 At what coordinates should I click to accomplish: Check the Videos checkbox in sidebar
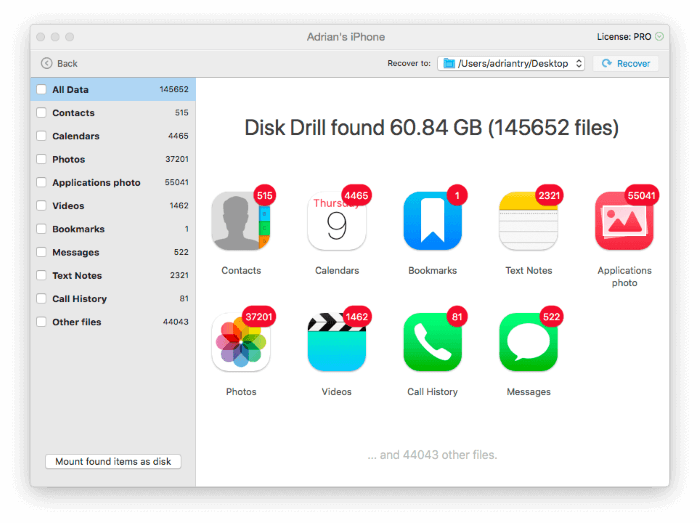click(x=41, y=205)
